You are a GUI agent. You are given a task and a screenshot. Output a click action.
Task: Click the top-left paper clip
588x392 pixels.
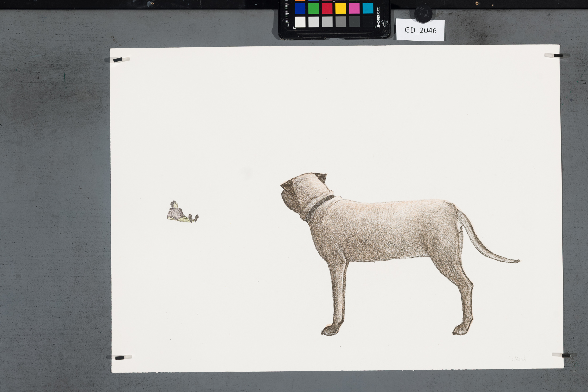(118, 60)
